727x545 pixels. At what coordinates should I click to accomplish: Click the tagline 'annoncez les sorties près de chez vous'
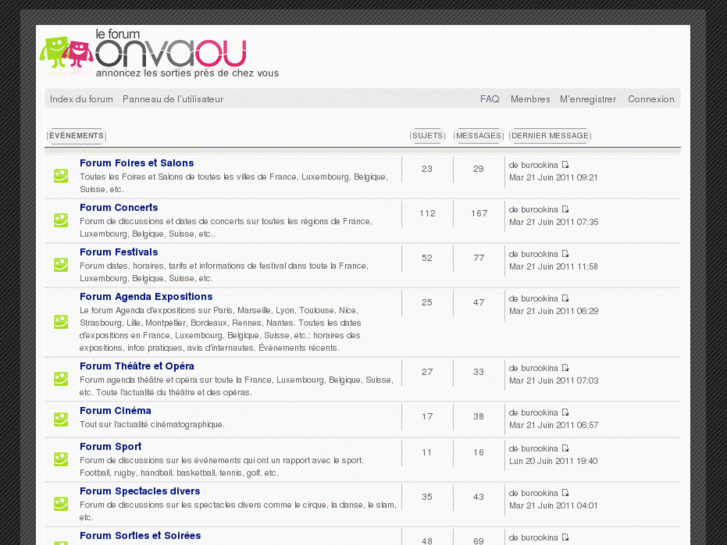187,73
